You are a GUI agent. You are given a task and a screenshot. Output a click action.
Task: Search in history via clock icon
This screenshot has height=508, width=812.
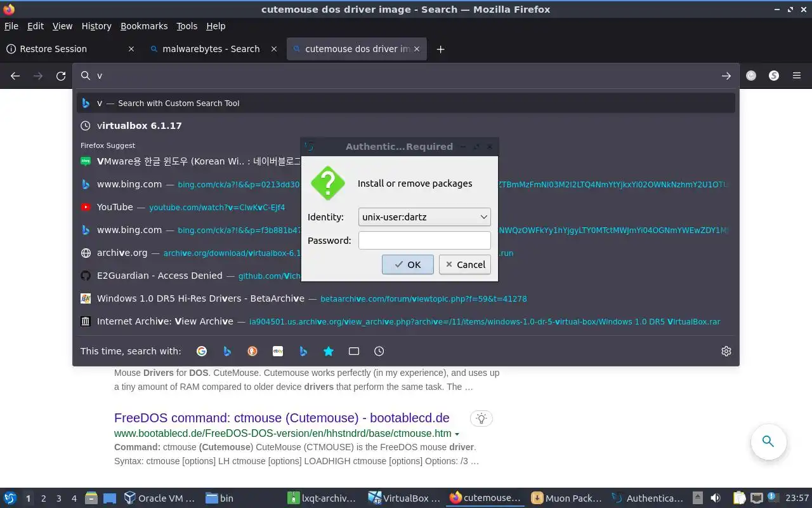(379, 351)
